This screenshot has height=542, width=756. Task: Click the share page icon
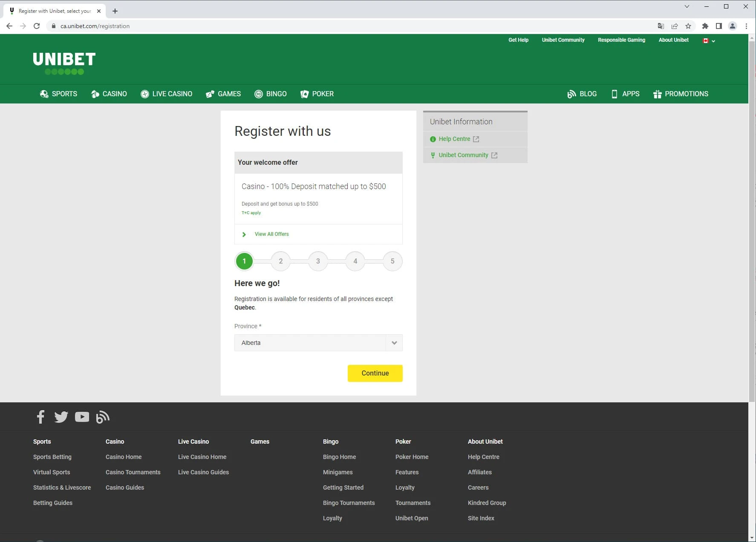coord(675,26)
